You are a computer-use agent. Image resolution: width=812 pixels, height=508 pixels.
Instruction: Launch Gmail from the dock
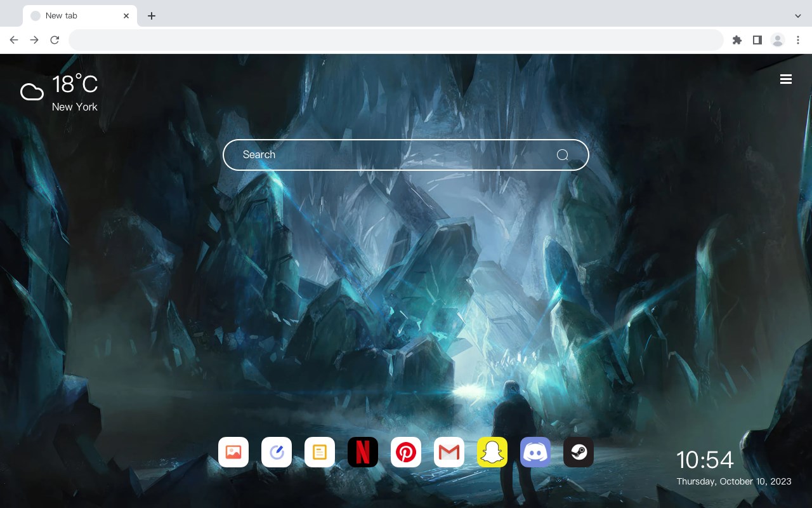449,452
